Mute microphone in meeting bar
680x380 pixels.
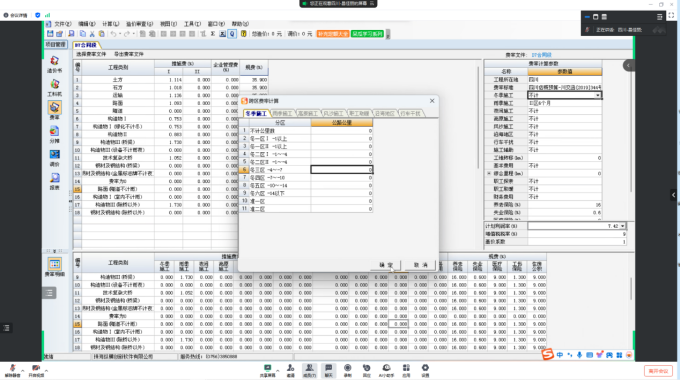12,370
